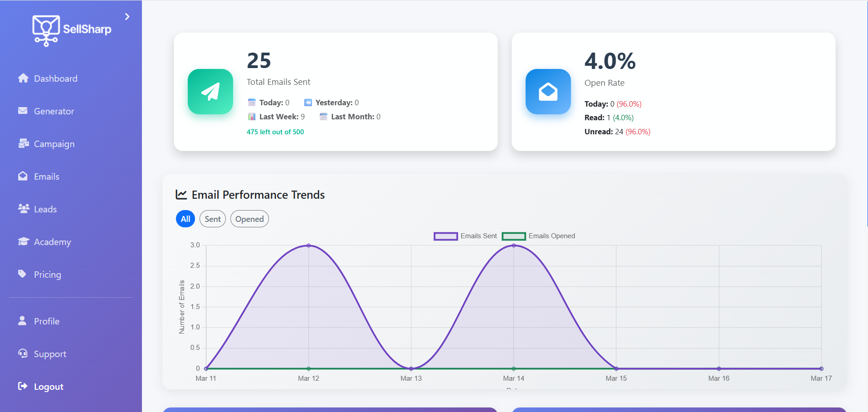Image resolution: width=868 pixels, height=412 pixels.
Task: Click the Mar 12 peak data point
Action: coord(309,245)
